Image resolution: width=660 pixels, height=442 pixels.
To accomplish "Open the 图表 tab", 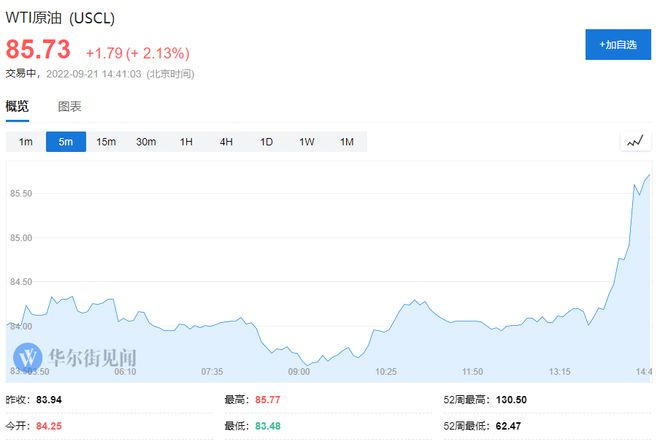I will pyautogui.click(x=69, y=106).
